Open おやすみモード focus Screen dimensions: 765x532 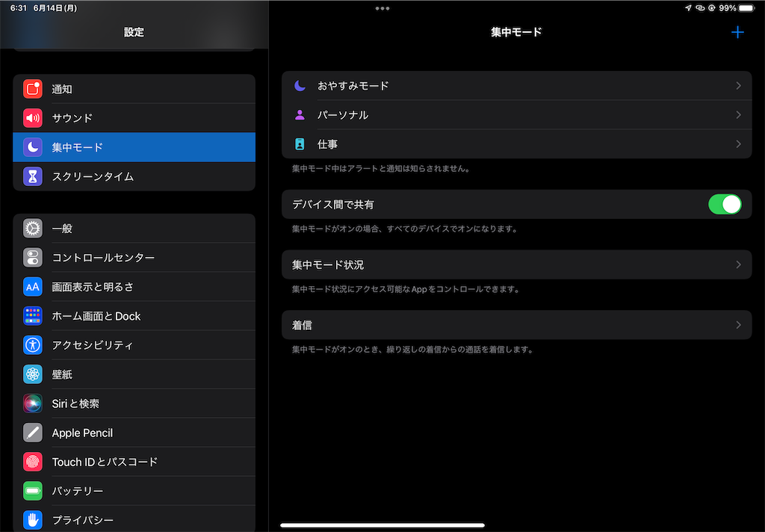pos(517,86)
